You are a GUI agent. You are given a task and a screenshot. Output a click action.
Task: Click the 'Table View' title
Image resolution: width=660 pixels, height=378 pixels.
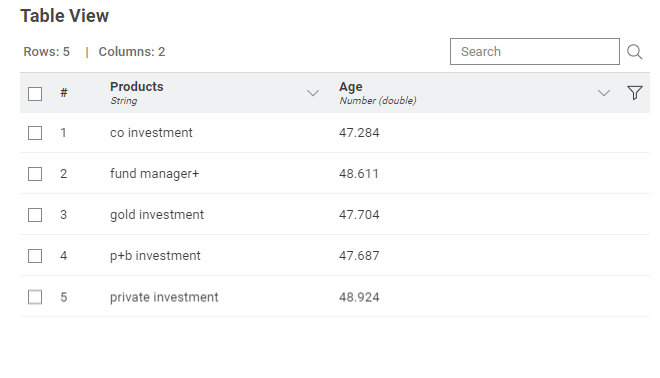[x=64, y=16]
